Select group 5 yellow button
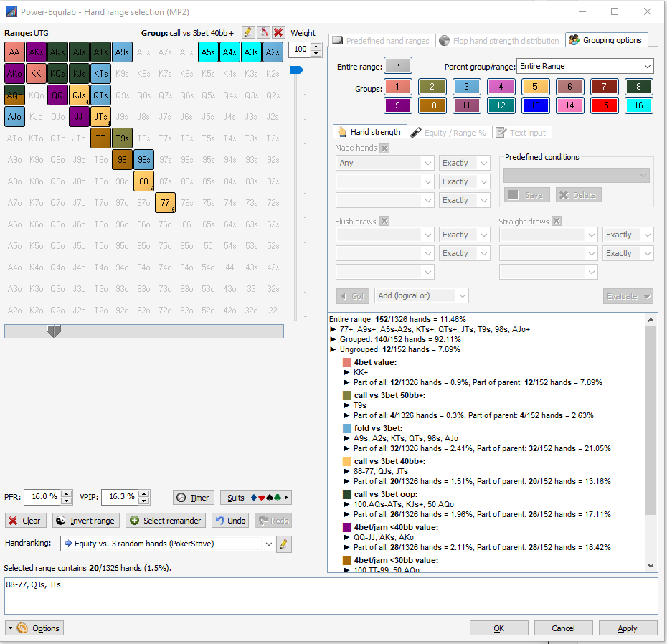667x644 pixels. [535, 87]
